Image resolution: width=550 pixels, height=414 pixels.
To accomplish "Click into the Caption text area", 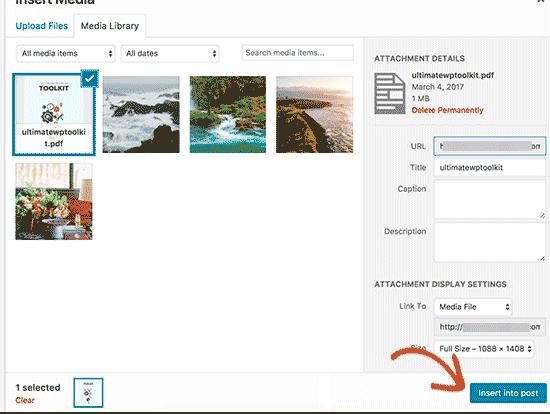I will 490,200.
